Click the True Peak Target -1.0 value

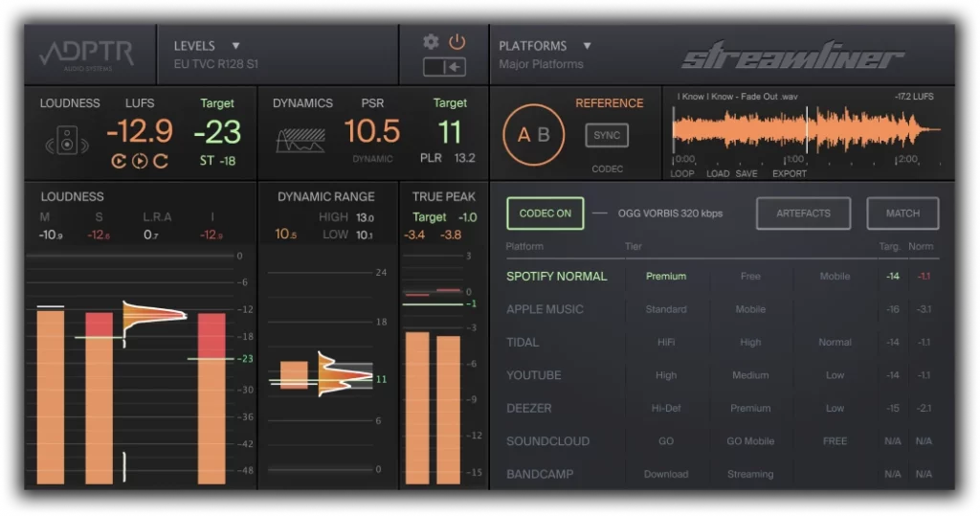tap(467, 217)
